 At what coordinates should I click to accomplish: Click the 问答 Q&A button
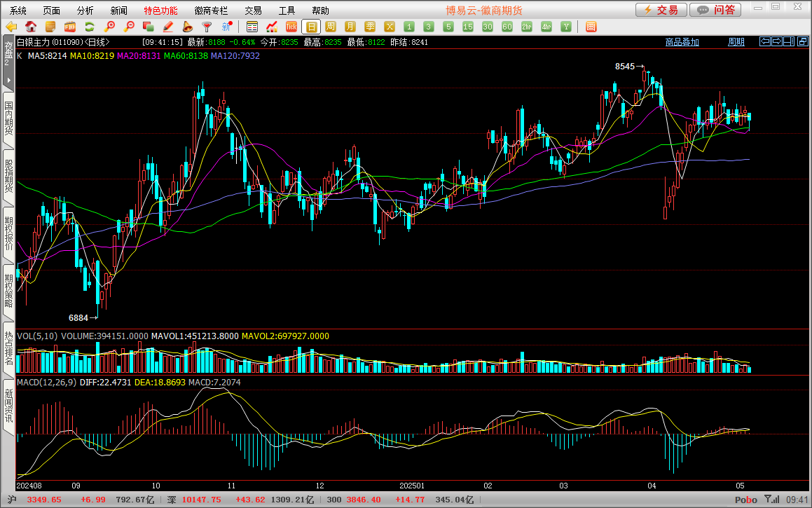click(715, 10)
